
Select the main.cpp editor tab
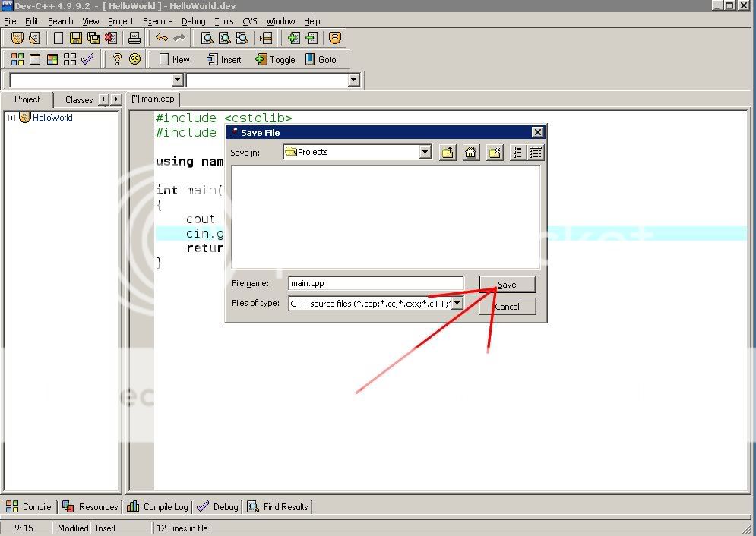pos(153,99)
